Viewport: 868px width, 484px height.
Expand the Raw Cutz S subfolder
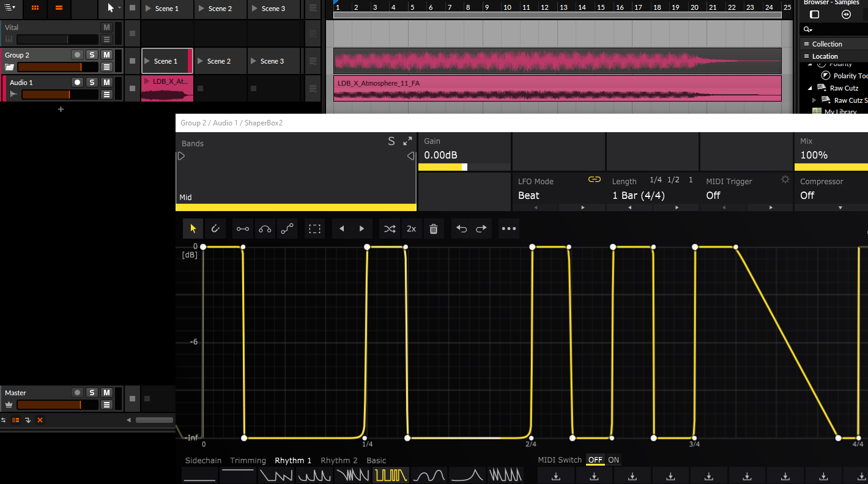pyautogui.click(x=814, y=100)
